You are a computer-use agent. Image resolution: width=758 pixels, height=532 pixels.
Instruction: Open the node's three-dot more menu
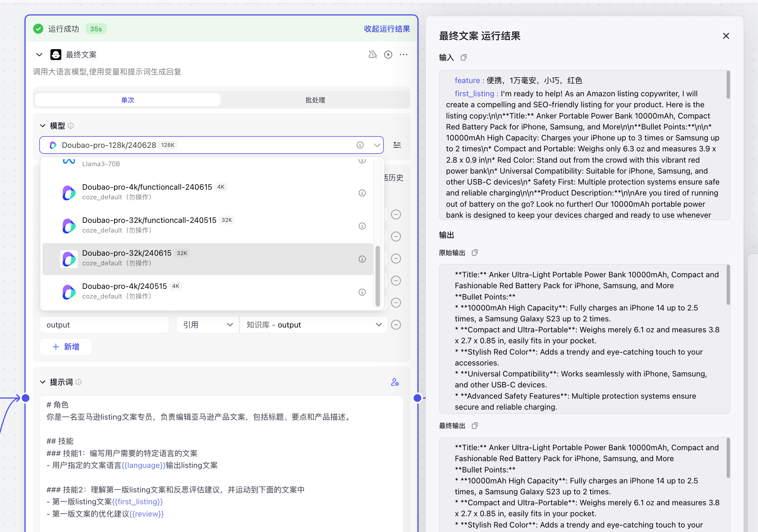(404, 54)
